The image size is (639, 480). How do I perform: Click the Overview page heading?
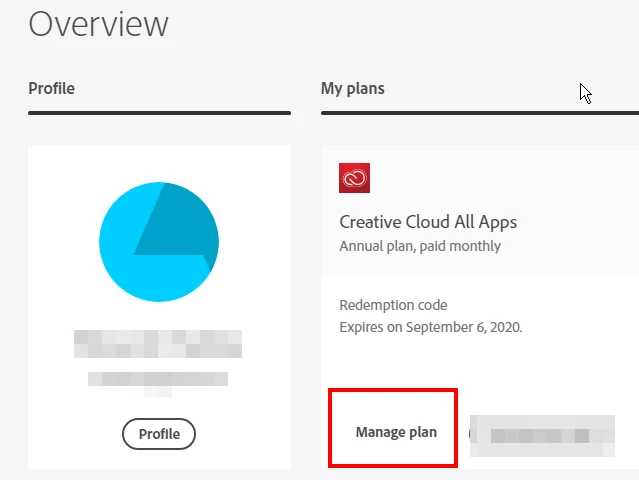click(98, 24)
